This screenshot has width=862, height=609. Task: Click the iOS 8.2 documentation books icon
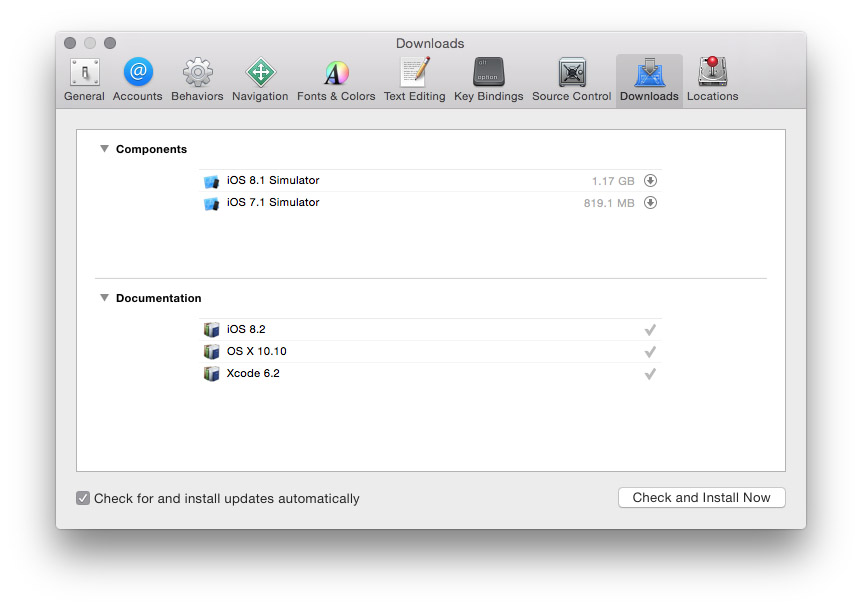pyautogui.click(x=211, y=329)
